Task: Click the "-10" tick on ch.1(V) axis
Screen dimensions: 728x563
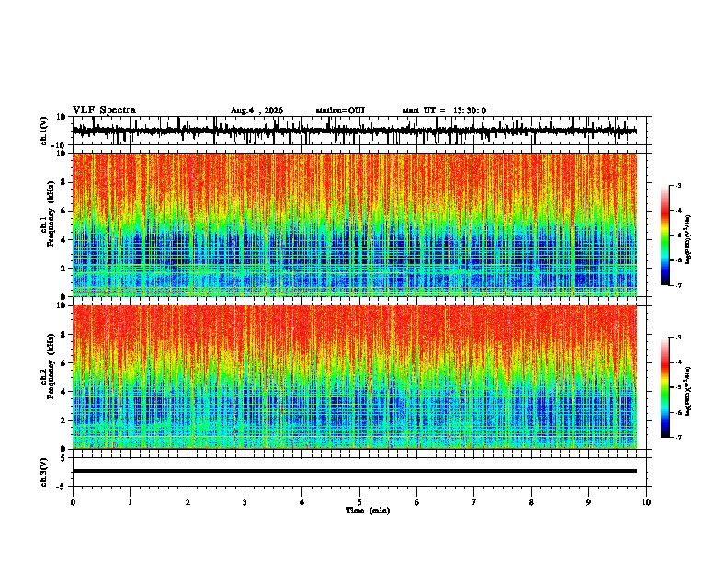Action: click(x=60, y=145)
